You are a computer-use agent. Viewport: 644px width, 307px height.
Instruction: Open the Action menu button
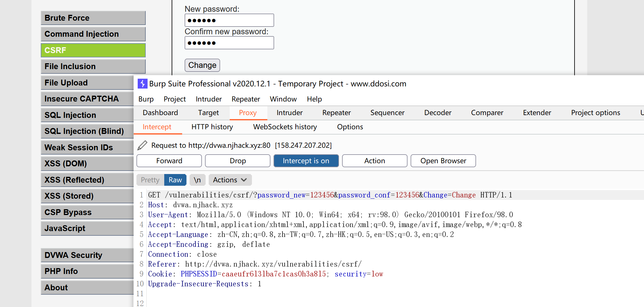coord(374,161)
